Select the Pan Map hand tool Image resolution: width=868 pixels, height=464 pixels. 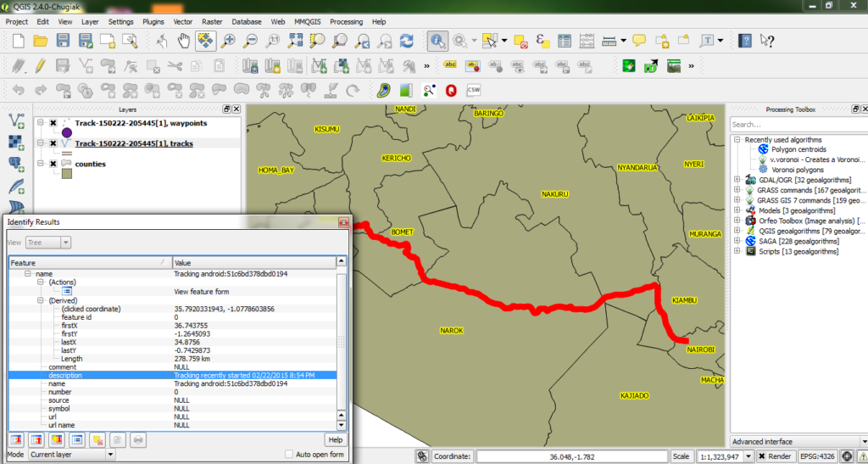[x=183, y=40]
